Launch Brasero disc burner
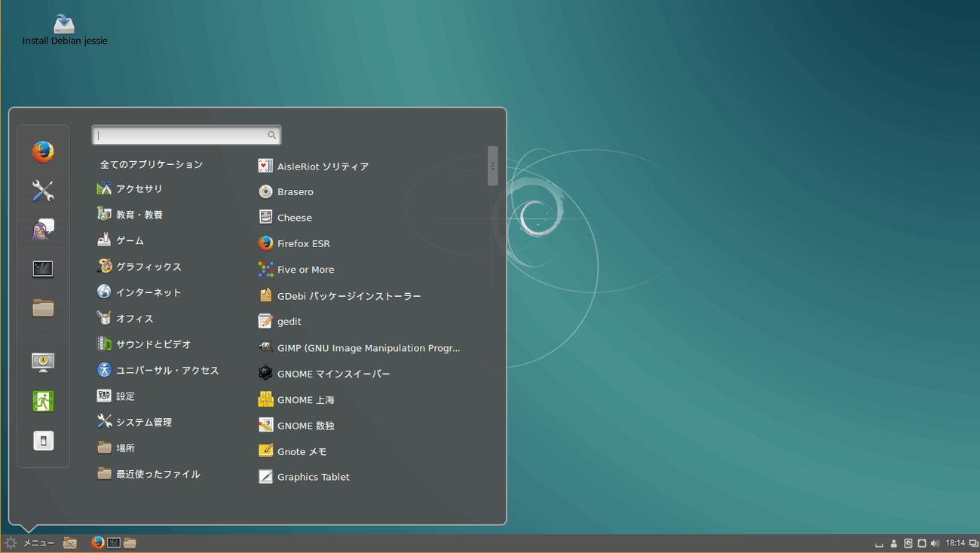This screenshot has width=980, height=553. pyautogui.click(x=294, y=192)
